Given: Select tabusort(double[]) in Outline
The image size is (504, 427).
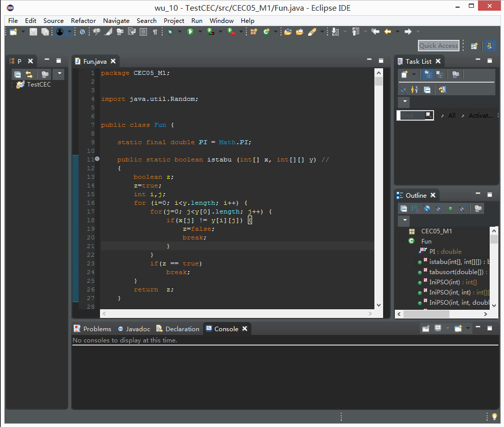Looking at the screenshot, I should tap(456, 272).
